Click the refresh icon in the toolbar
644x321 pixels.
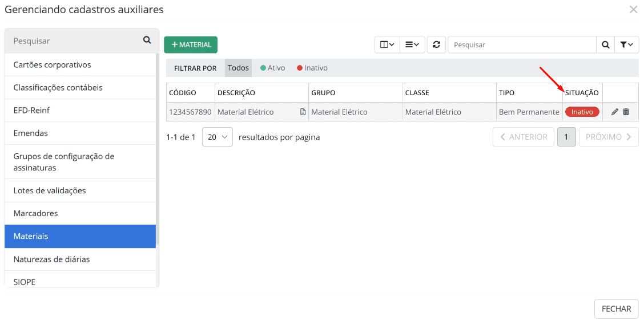tap(436, 44)
